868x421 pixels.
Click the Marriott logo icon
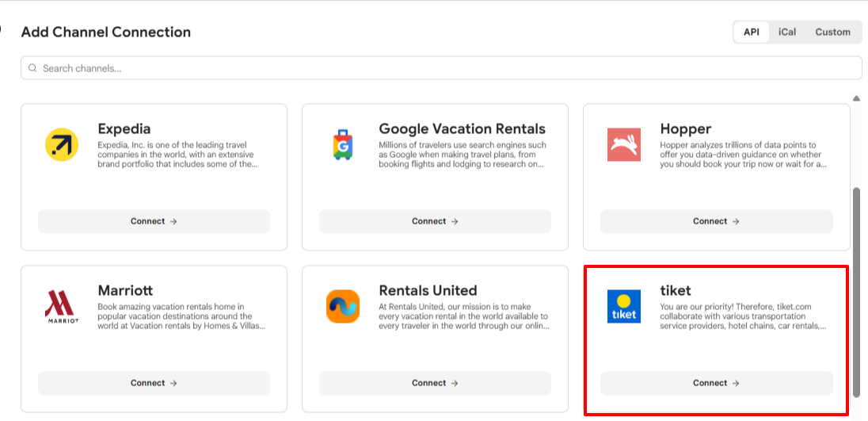tap(62, 306)
